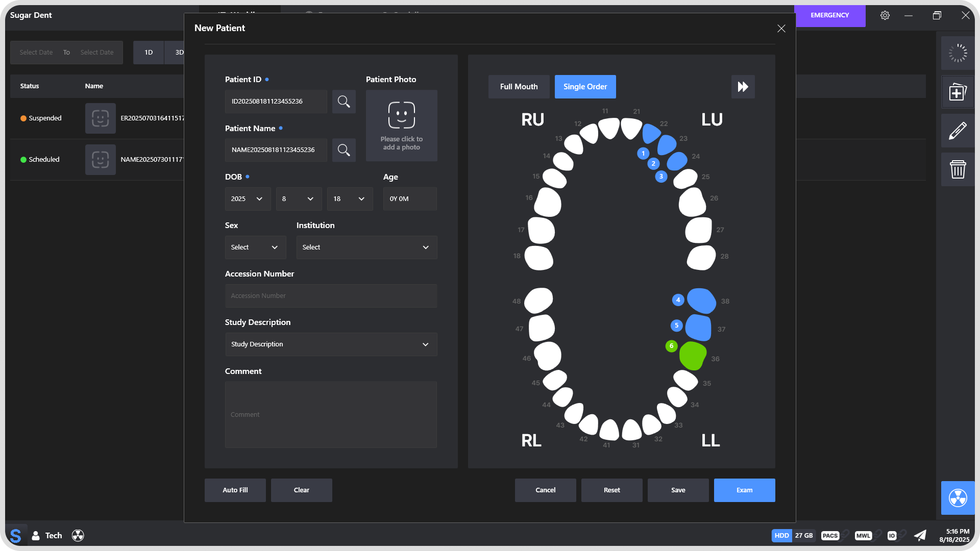
Task: Select green tooth 36
Action: (693, 356)
